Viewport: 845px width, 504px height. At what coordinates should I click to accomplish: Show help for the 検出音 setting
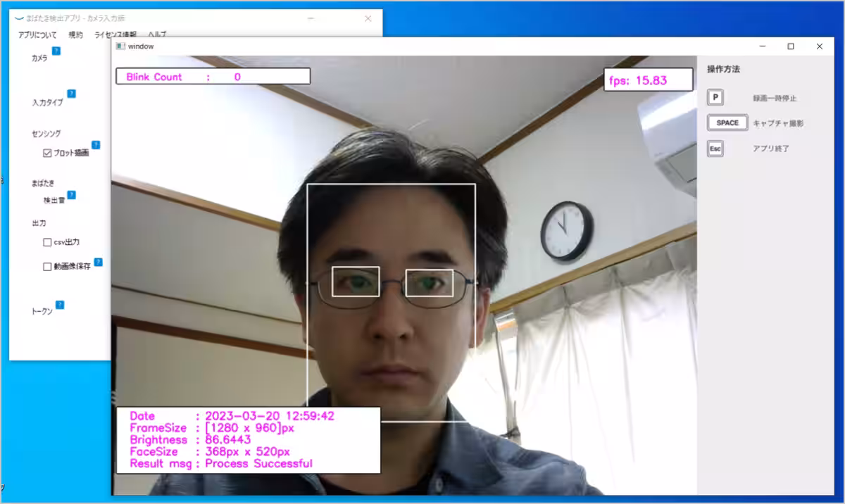[71, 194]
